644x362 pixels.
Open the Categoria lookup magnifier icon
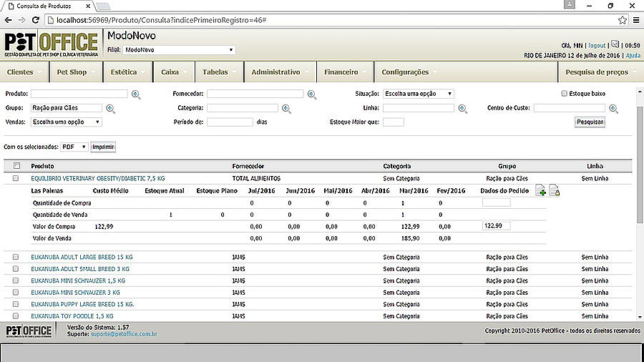(x=286, y=109)
